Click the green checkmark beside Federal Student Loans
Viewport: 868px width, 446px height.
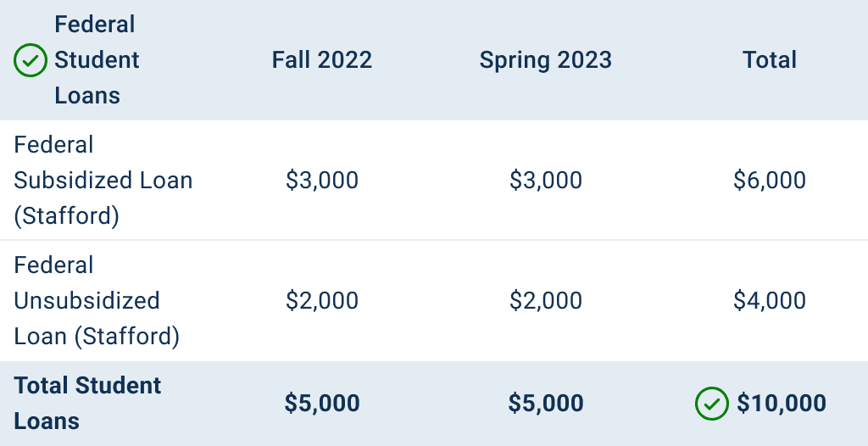31,60
